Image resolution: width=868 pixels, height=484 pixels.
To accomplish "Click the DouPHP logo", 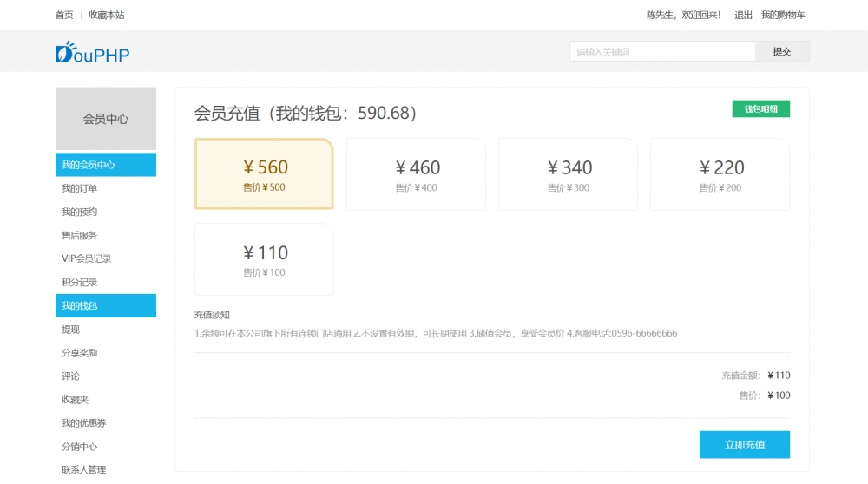I will point(92,52).
